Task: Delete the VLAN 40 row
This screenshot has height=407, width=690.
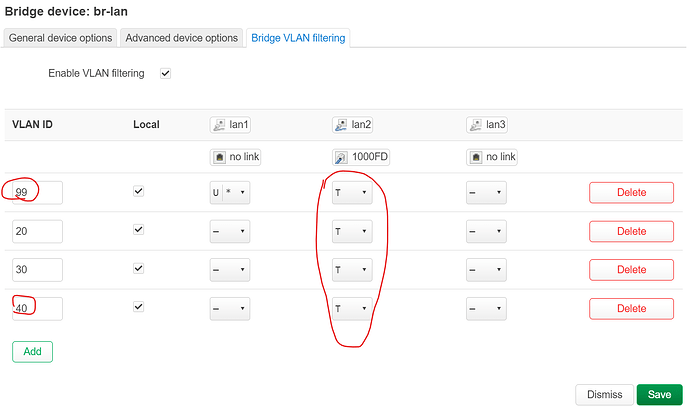Action: click(x=631, y=308)
